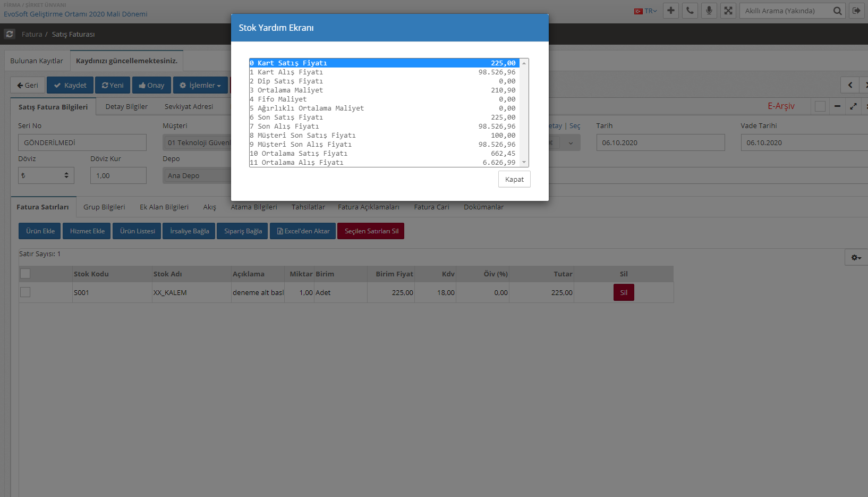Switch to the Detay Bilgiler tab
The image size is (868, 497).
coord(126,106)
